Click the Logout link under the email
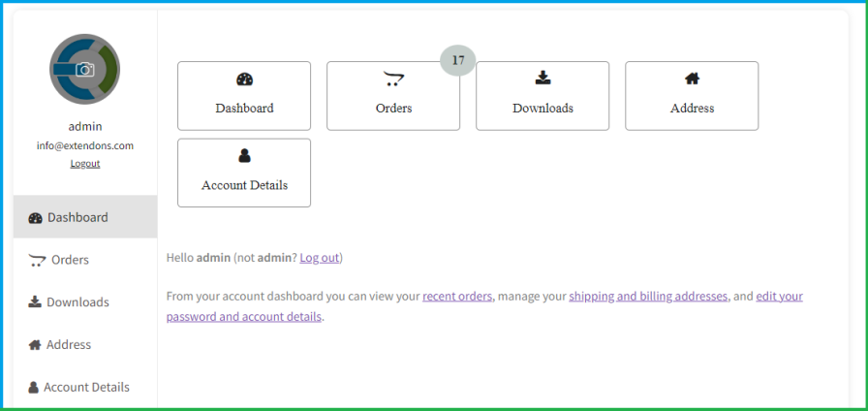 85,164
